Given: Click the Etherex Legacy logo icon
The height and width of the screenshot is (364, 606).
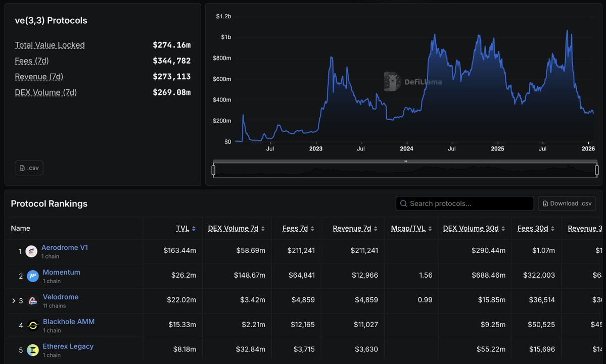Looking at the screenshot, I should pos(32,349).
